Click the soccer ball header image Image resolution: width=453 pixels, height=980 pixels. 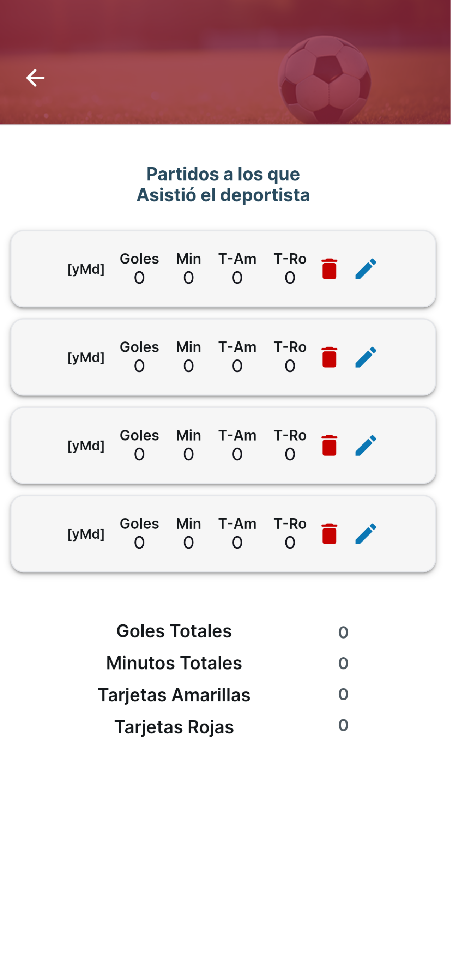pyautogui.click(x=225, y=62)
